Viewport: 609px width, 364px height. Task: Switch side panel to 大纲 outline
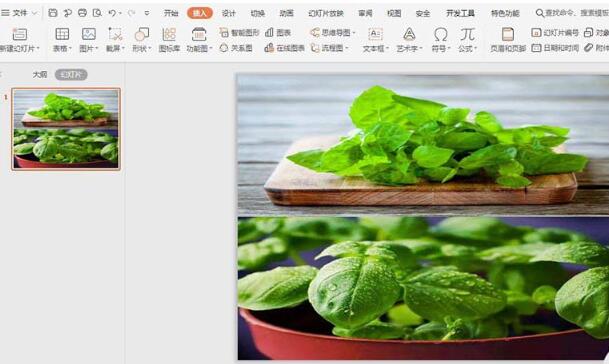(40, 74)
